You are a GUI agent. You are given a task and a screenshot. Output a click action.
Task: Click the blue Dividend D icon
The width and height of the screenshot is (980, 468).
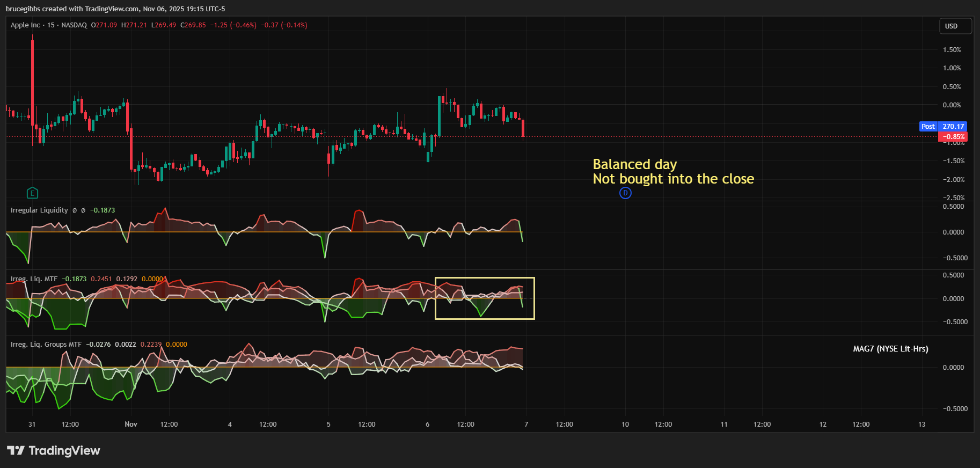point(625,193)
